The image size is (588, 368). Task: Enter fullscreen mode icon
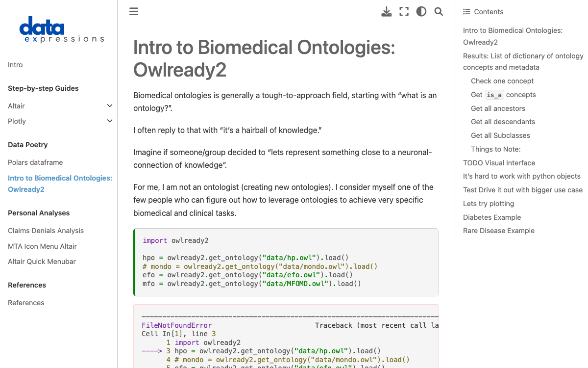pyautogui.click(x=404, y=12)
